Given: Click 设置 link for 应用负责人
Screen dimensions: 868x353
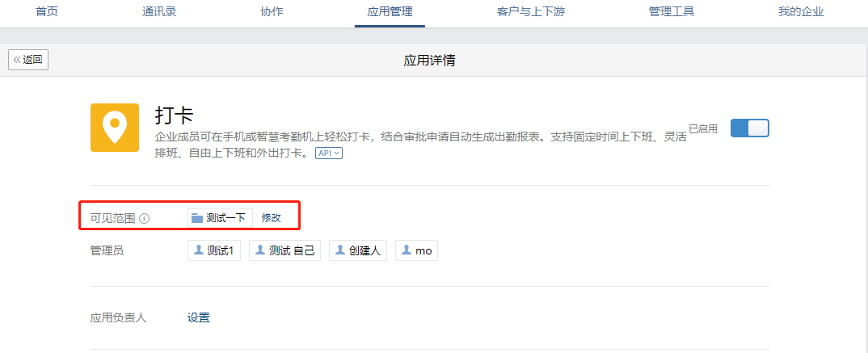Looking at the screenshot, I should (199, 317).
